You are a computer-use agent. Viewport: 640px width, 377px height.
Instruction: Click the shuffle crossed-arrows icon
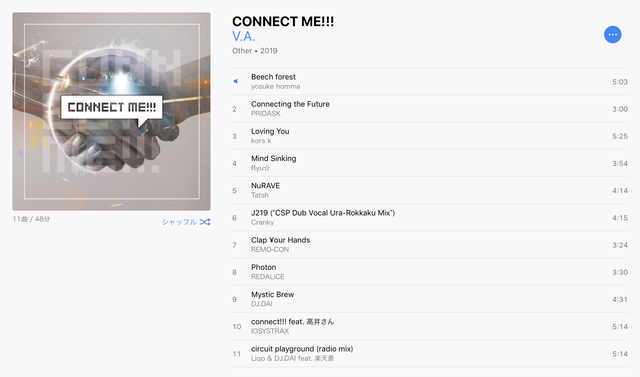205,222
